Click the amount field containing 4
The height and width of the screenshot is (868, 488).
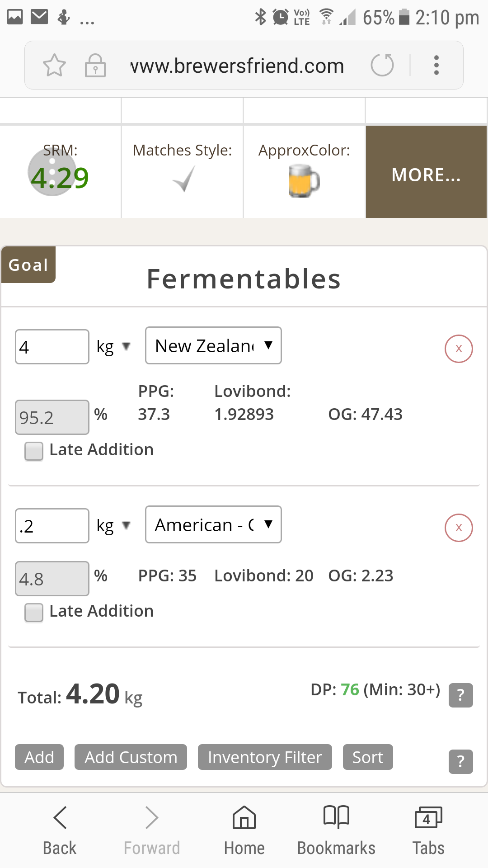point(52,347)
